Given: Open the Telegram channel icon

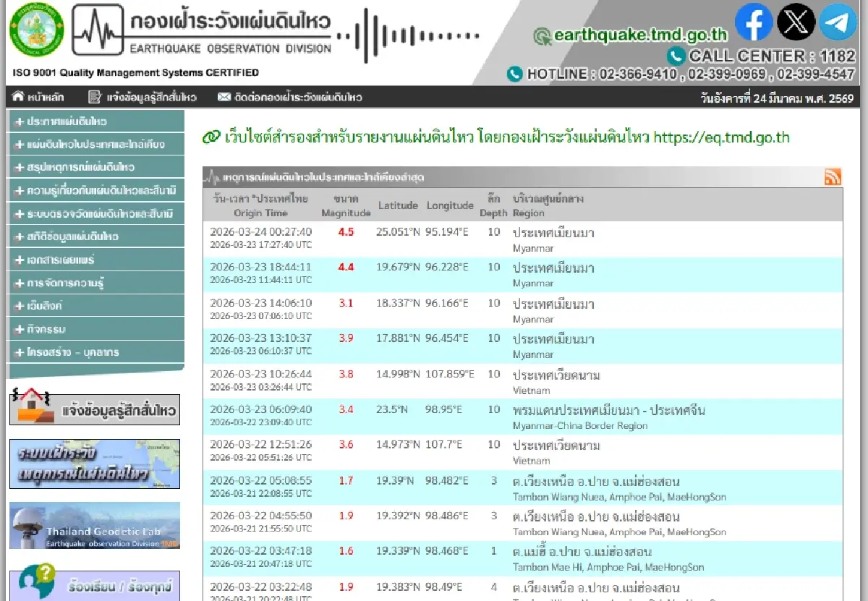Looking at the screenshot, I should (x=838, y=23).
